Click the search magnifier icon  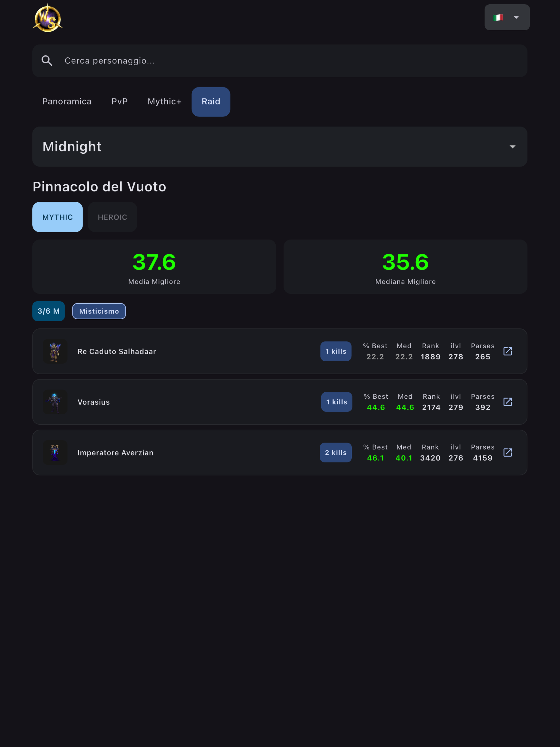pos(47,61)
